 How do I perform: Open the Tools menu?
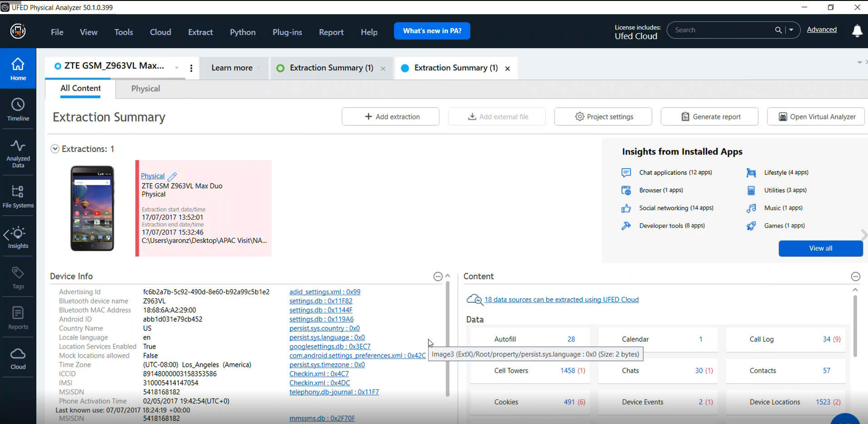point(123,32)
